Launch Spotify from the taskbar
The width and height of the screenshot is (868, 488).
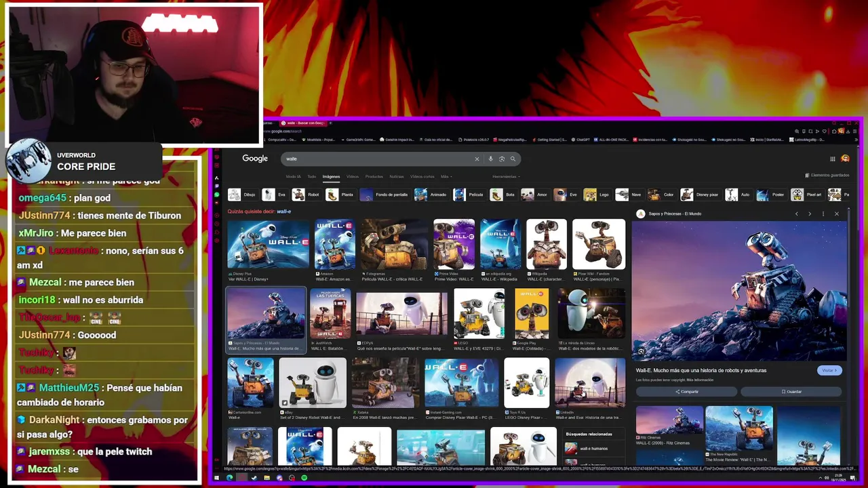point(304,478)
